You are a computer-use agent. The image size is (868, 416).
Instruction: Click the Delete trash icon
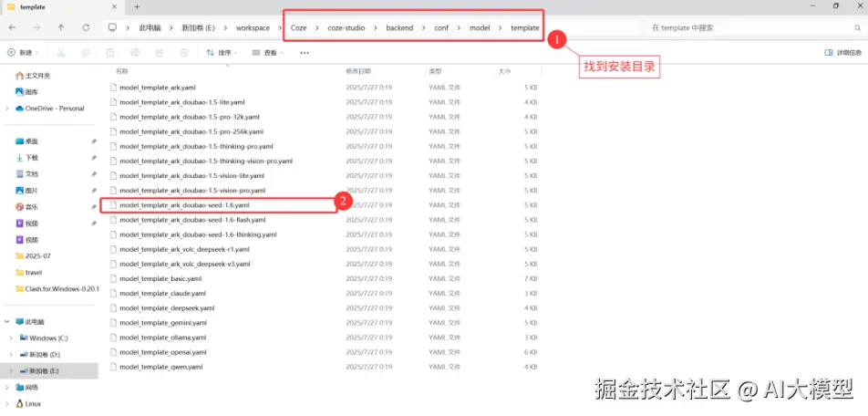pos(184,53)
